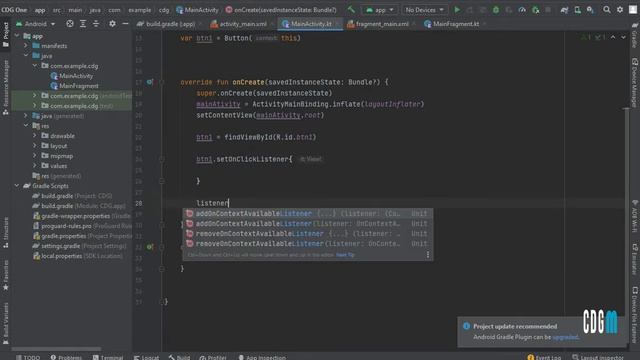Open Project panel options gear
Image resolution: width=640 pixels, height=360 pixels.
112,24
